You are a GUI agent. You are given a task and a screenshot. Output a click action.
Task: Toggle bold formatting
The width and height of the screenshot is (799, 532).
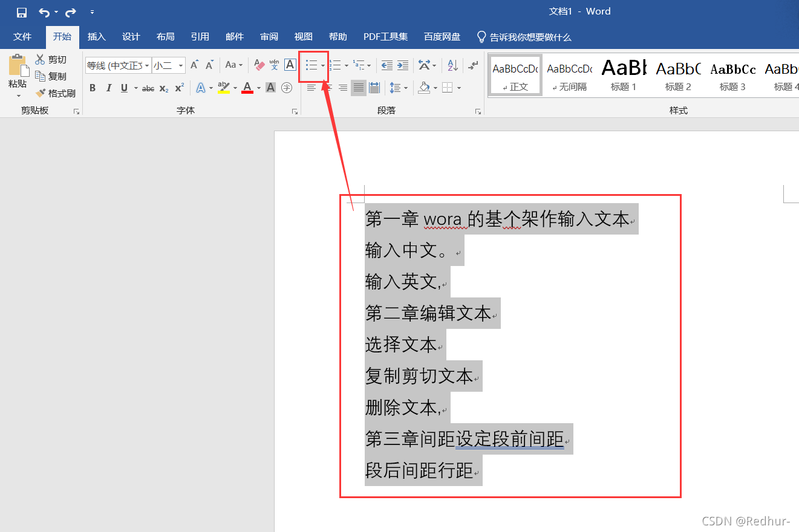(x=92, y=88)
